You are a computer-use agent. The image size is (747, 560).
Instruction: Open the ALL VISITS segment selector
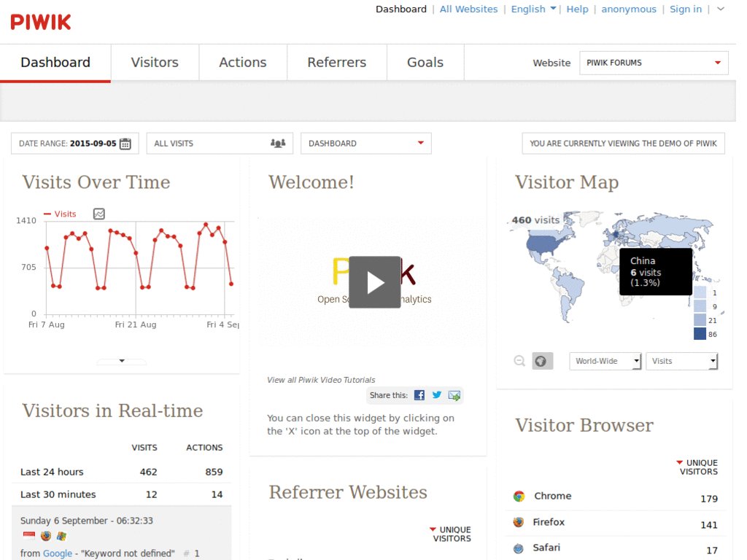tap(220, 144)
